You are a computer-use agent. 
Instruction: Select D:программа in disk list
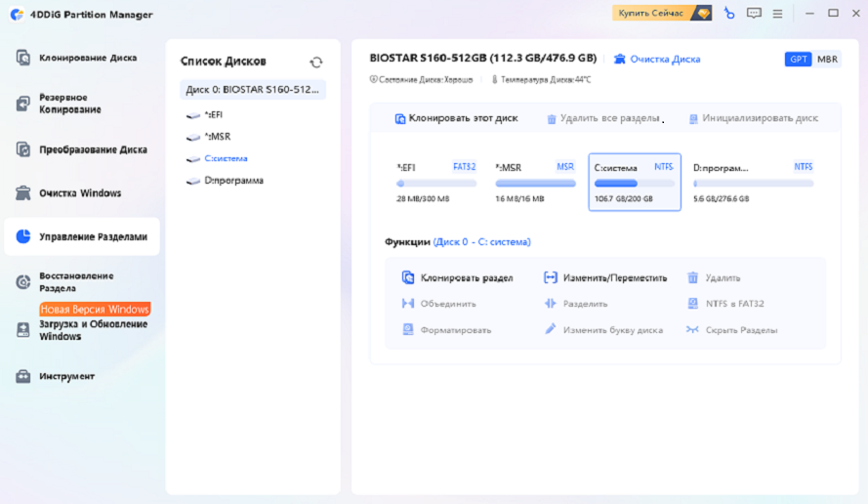[x=233, y=181]
